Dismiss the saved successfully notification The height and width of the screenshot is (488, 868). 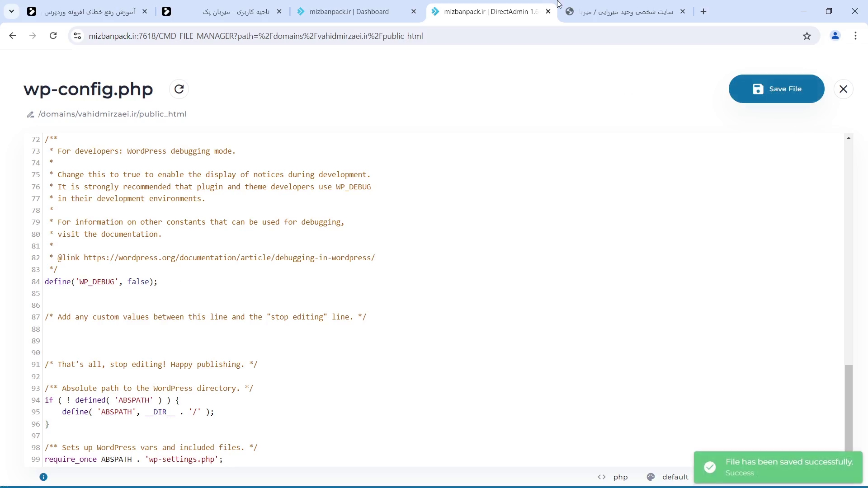point(778,467)
